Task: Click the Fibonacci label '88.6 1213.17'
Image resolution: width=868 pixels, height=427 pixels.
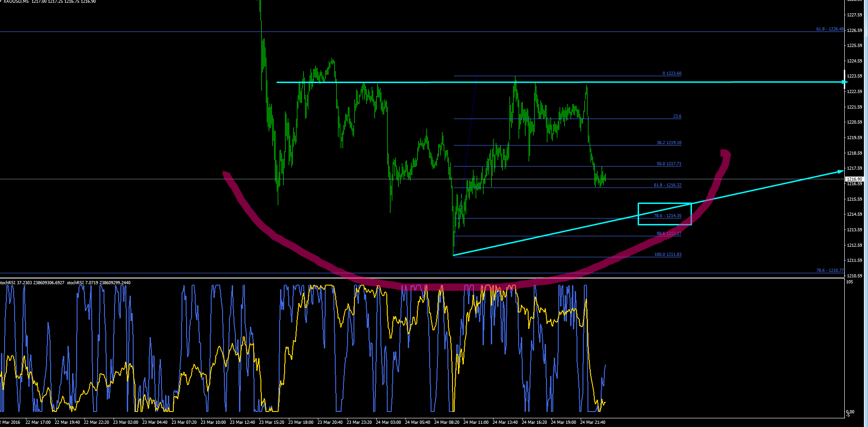Action: (669, 234)
